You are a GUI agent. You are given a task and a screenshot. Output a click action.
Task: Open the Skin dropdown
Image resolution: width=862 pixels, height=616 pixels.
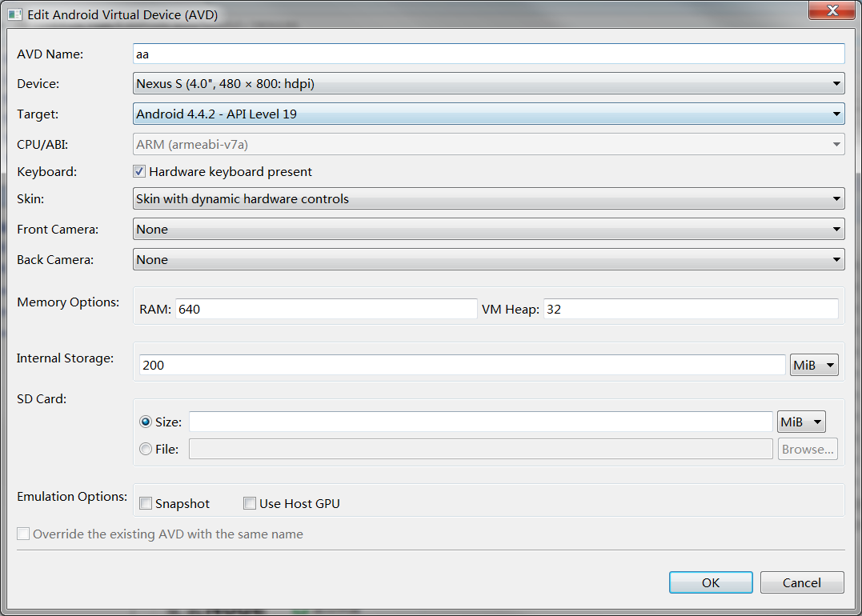pos(488,198)
